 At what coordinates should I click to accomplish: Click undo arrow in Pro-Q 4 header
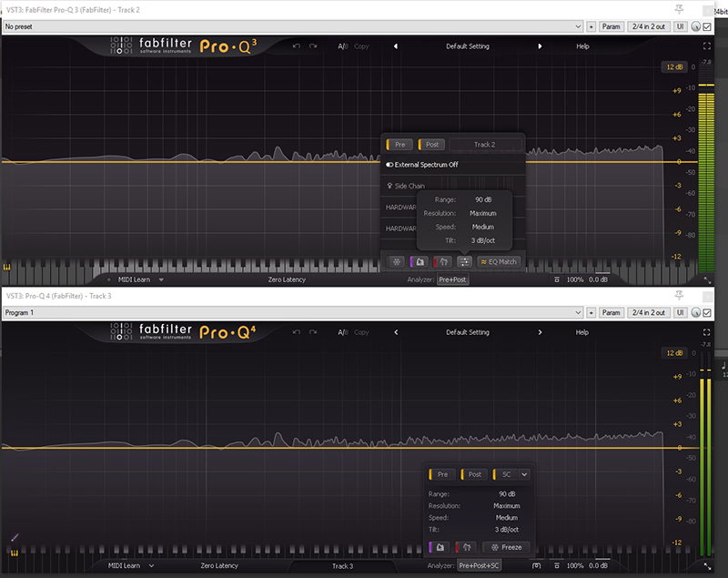[297, 332]
